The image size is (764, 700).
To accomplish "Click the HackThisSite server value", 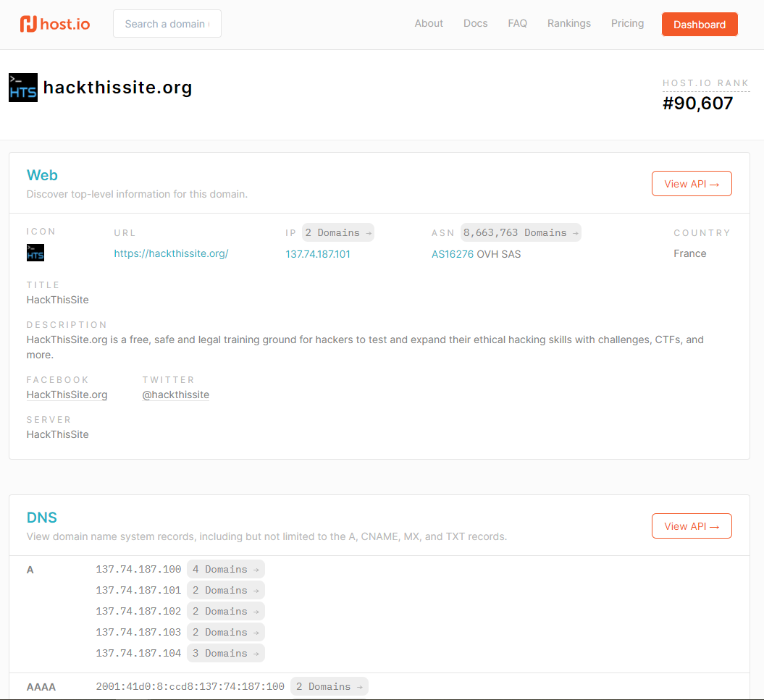I will [x=57, y=434].
